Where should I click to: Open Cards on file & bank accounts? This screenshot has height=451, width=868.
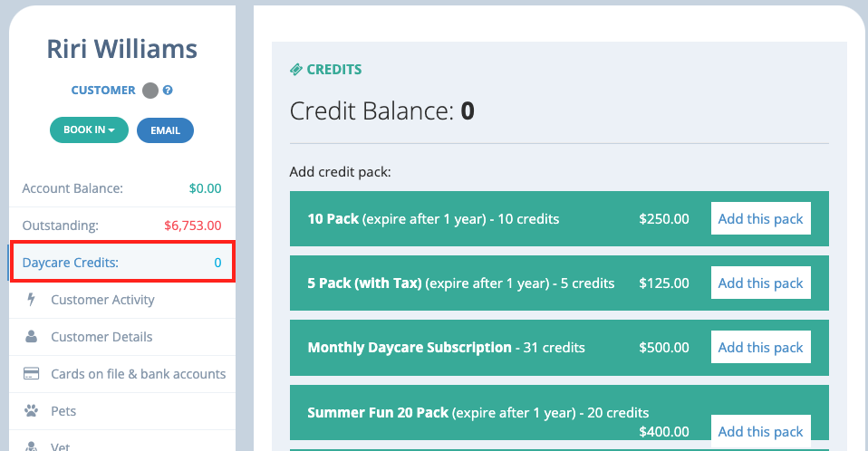click(x=122, y=373)
